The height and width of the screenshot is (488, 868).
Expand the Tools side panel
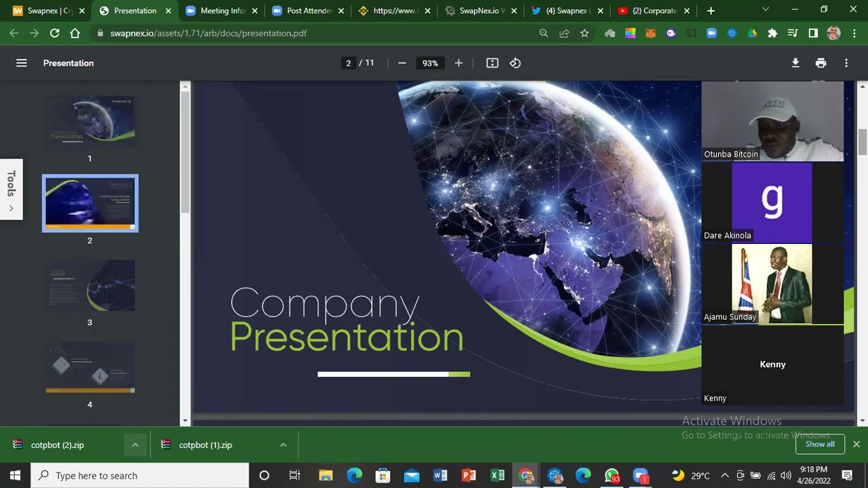(11, 190)
